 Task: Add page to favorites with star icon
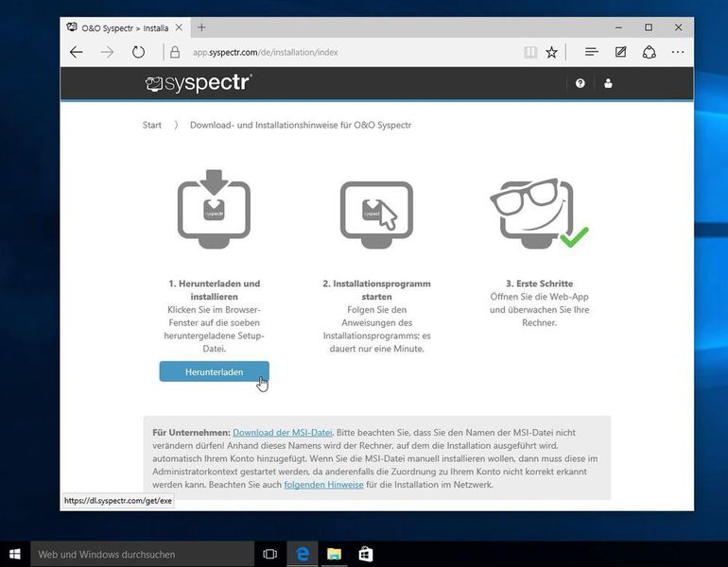pos(551,52)
